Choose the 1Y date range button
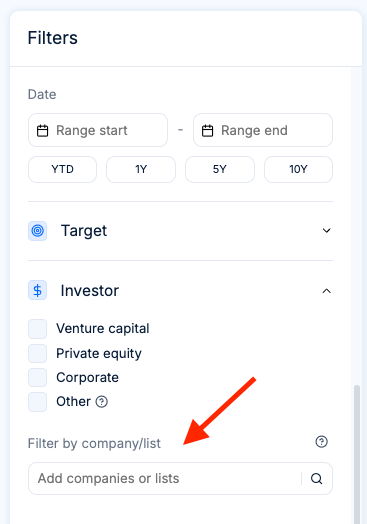This screenshot has width=367, height=524. click(x=141, y=169)
